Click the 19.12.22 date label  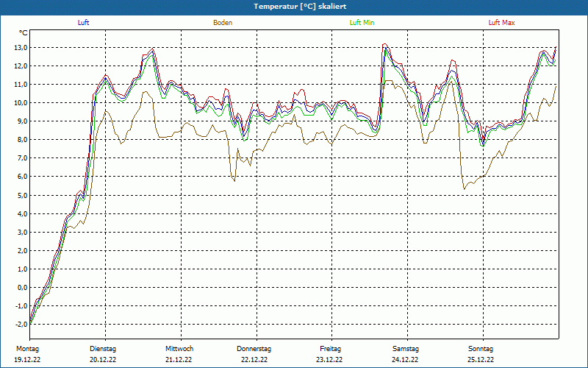(27, 360)
